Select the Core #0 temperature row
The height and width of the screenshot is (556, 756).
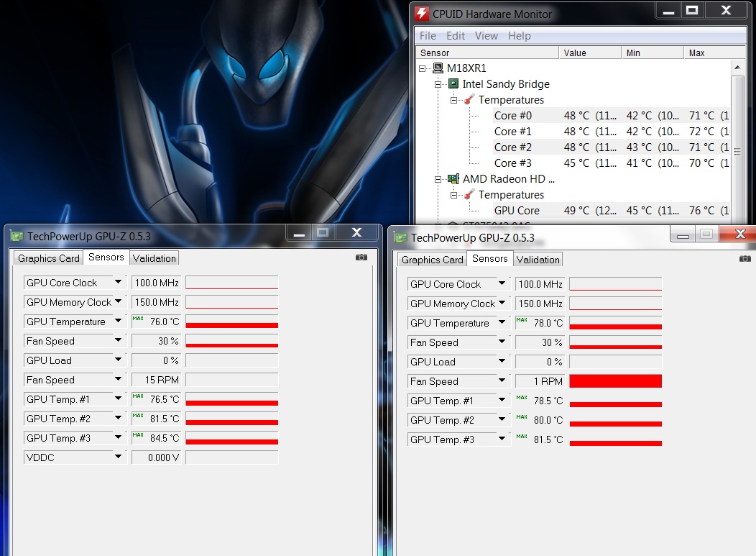pyautogui.click(x=612, y=116)
